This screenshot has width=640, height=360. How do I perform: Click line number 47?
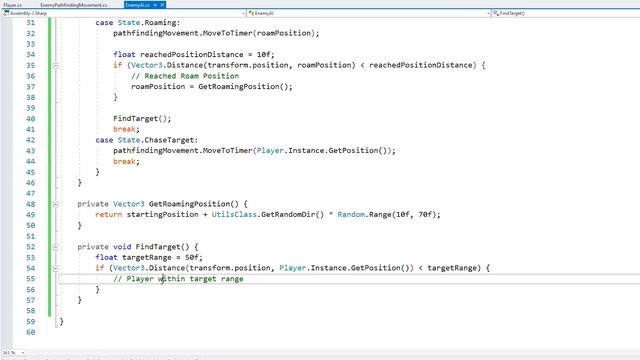(x=31, y=193)
